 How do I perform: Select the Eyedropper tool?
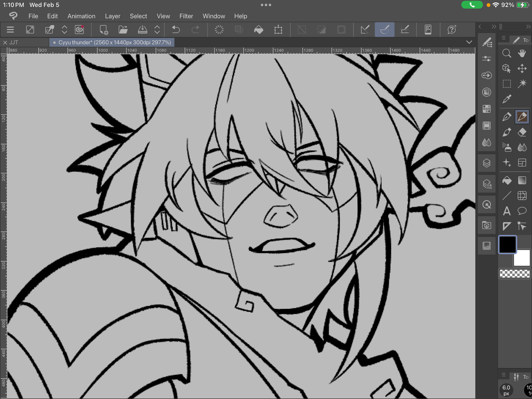click(507, 99)
